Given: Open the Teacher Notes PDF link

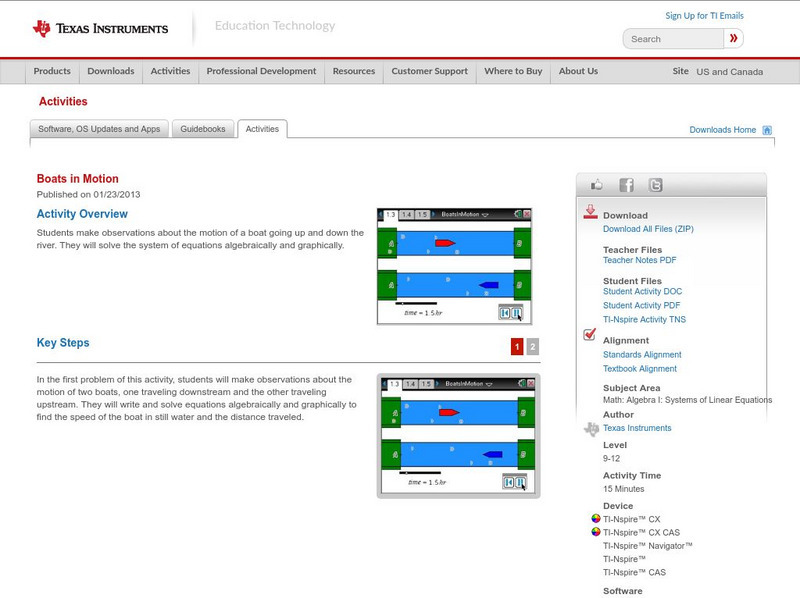Looking at the screenshot, I should point(639,261).
